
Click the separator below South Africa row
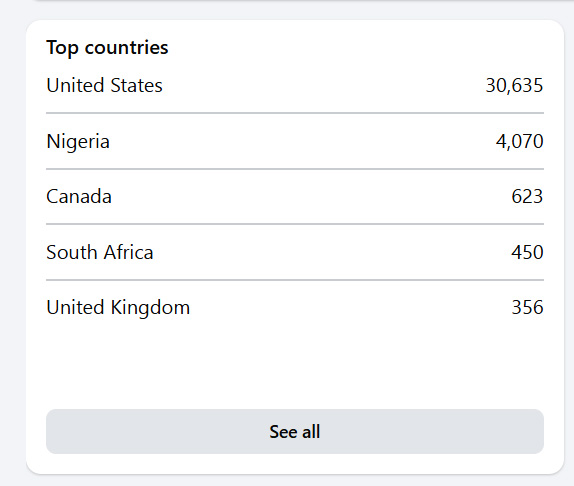pos(295,280)
